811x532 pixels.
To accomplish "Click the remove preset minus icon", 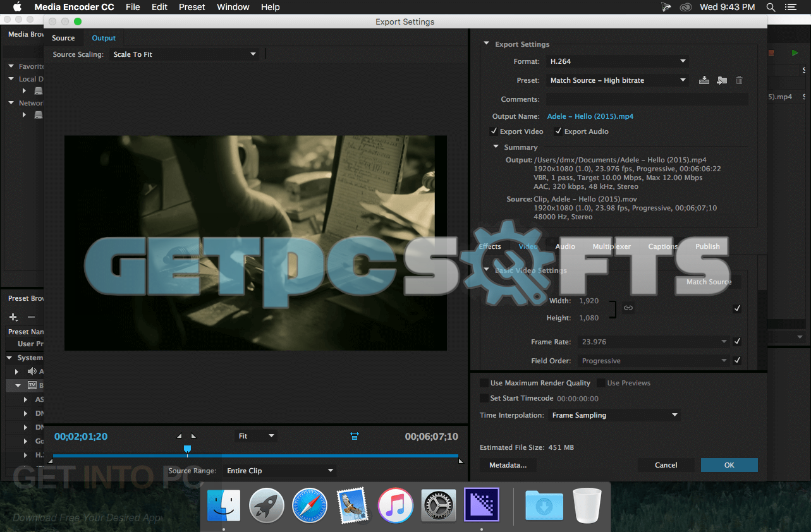I will click(31, 317).
